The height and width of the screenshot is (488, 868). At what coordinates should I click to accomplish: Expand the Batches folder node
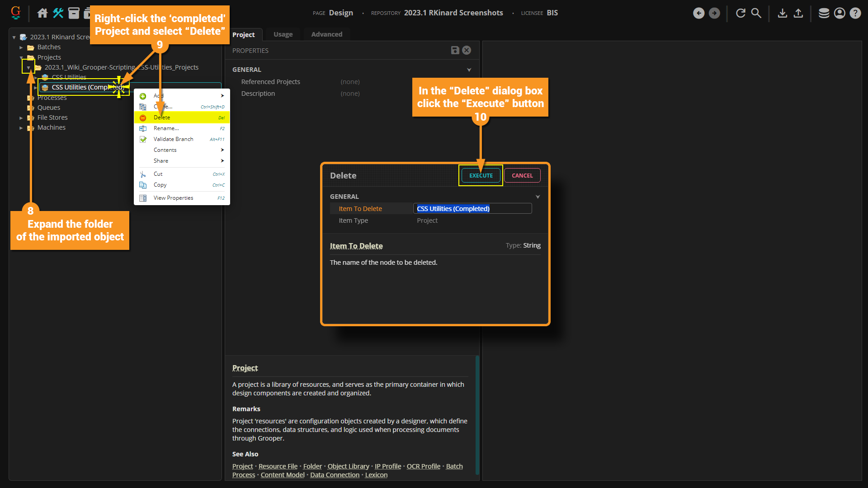[x=21, y=47]
